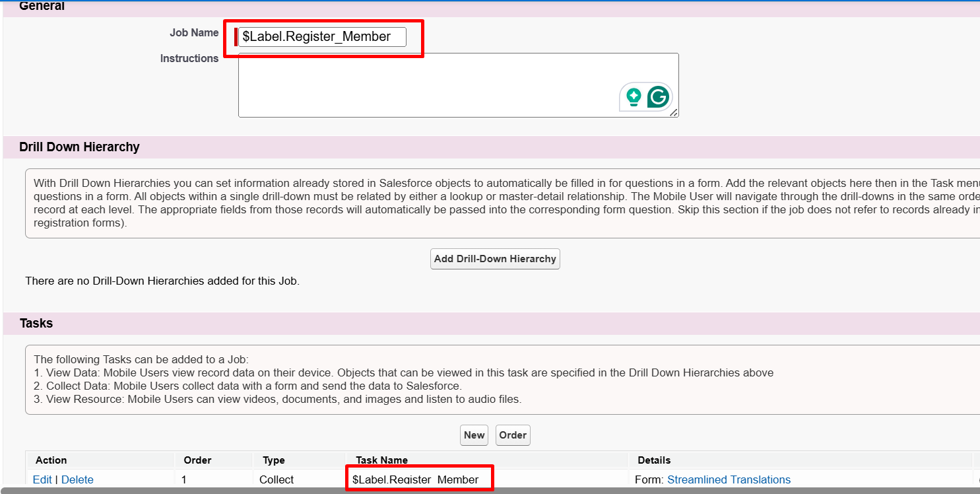Click the green lightbulb suggestion icon
The image size is (980, 494).
pyautogui.click(x=634, y=97)
